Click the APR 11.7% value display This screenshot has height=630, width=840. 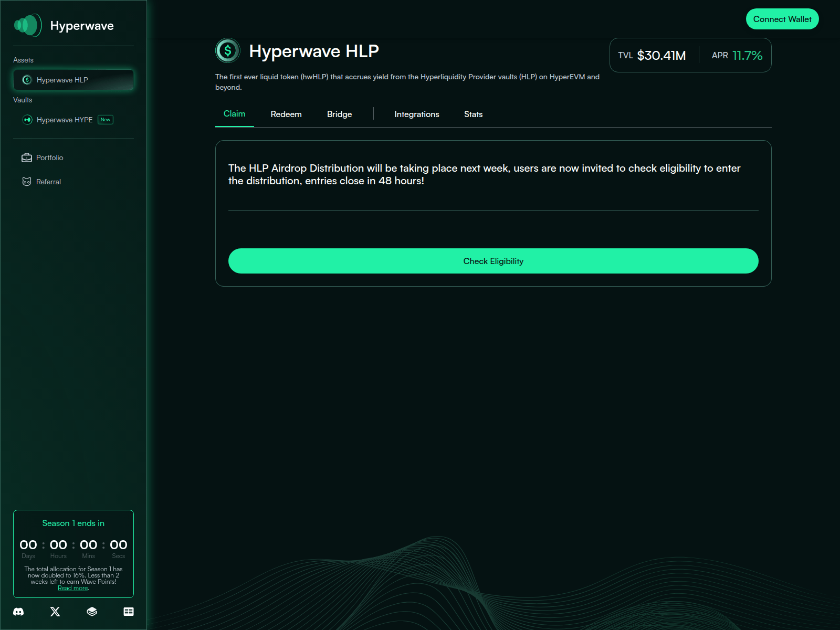[736, 55]
